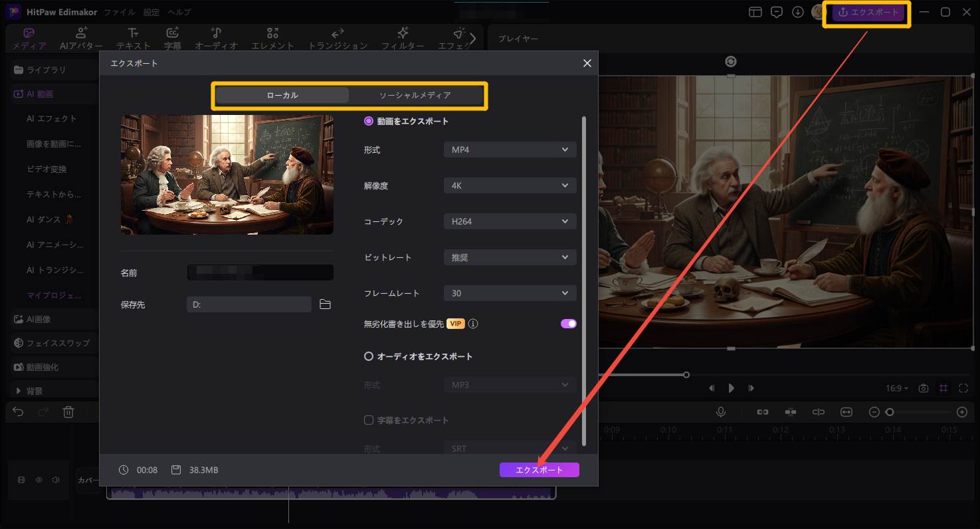Click the delete trash icon above timeline
This screenshot has height=529, width=980.
[68, 412]
